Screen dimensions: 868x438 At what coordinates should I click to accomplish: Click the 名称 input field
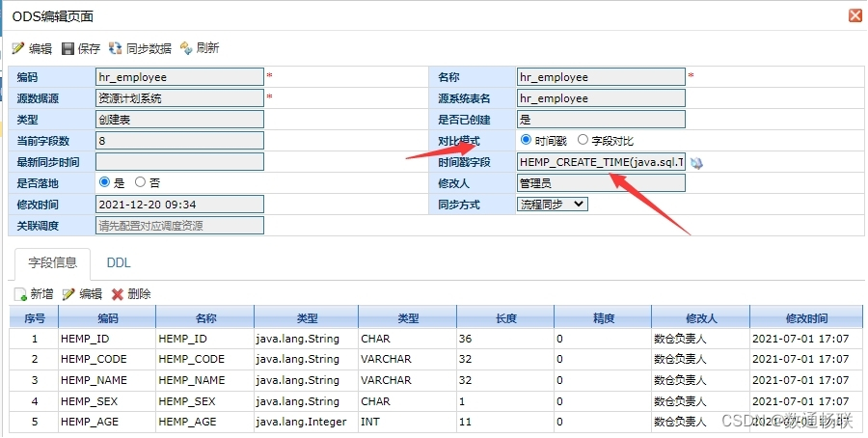[601, 77]
